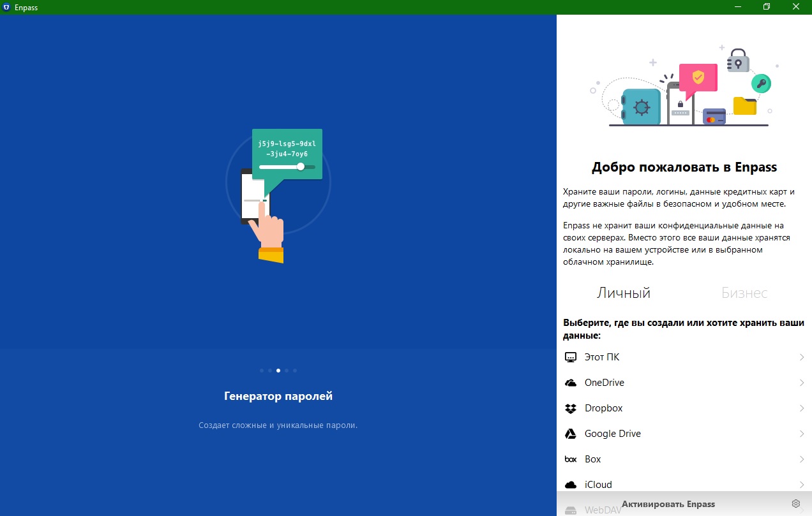Viewport: 812px width, 516px height.
Task: Click the Генератор паролей heading
Action: pyautogui.click(x=278, y=396)
